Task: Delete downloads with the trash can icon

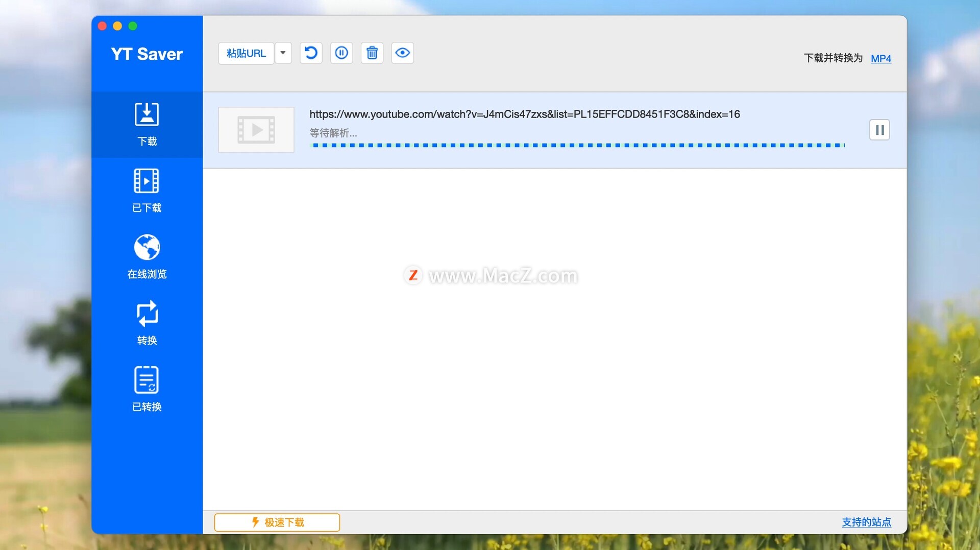Action: [372, 53]
